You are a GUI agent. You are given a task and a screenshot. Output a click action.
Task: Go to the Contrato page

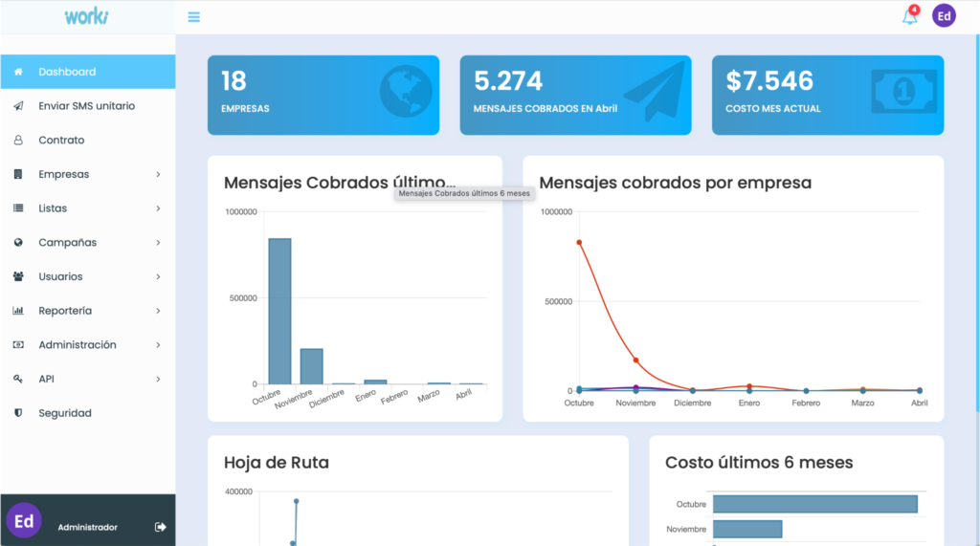87,140
